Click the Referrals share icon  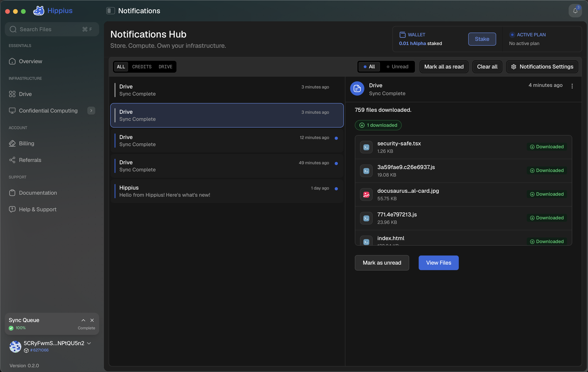tap(12, 160)
